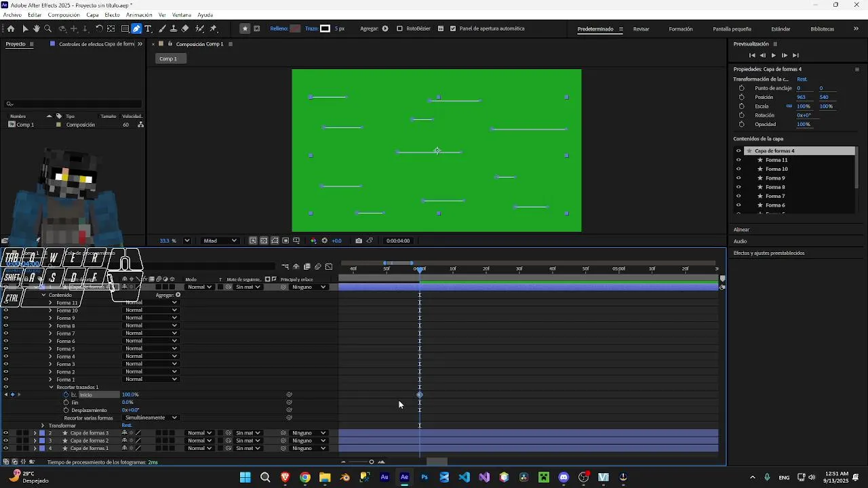The image size is (868, 488).
Task: Open Alinear panel
Action: pyautogui.click(x=741, y=230)
